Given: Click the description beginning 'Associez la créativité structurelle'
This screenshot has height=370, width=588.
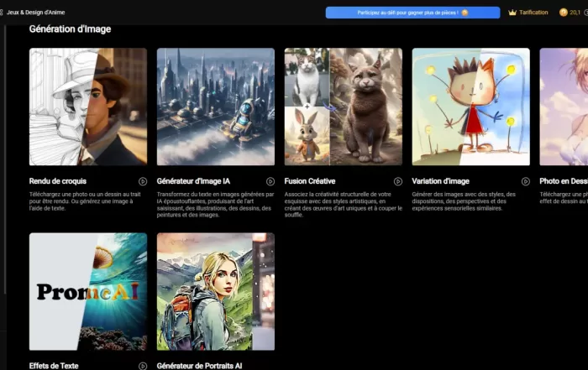Looking at the screenshot, I should pyautogui.click(x=343, y=205).
